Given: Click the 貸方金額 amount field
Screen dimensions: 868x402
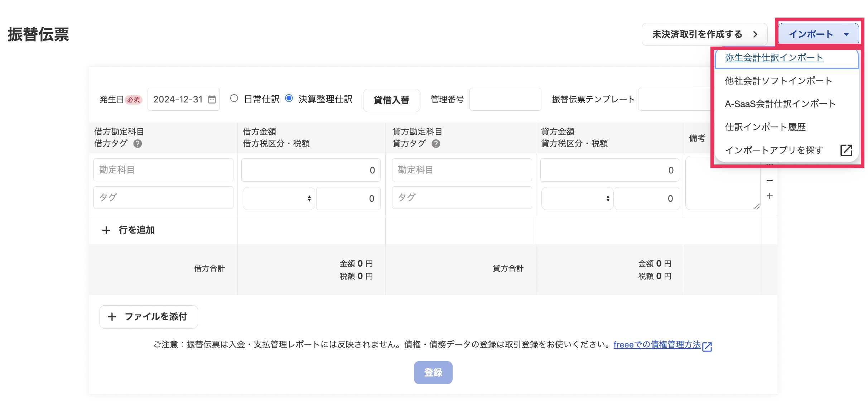Looking at the screenshot, I should coord(609,170).
